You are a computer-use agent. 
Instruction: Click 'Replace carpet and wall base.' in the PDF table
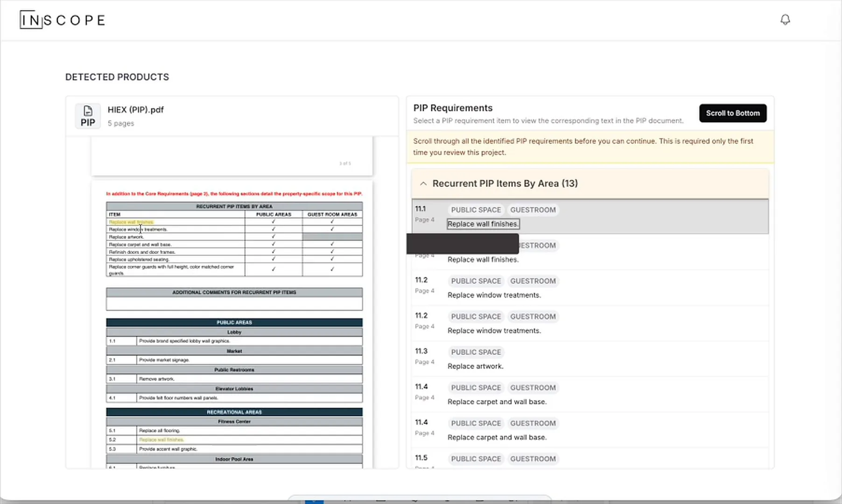click(140, 245)
